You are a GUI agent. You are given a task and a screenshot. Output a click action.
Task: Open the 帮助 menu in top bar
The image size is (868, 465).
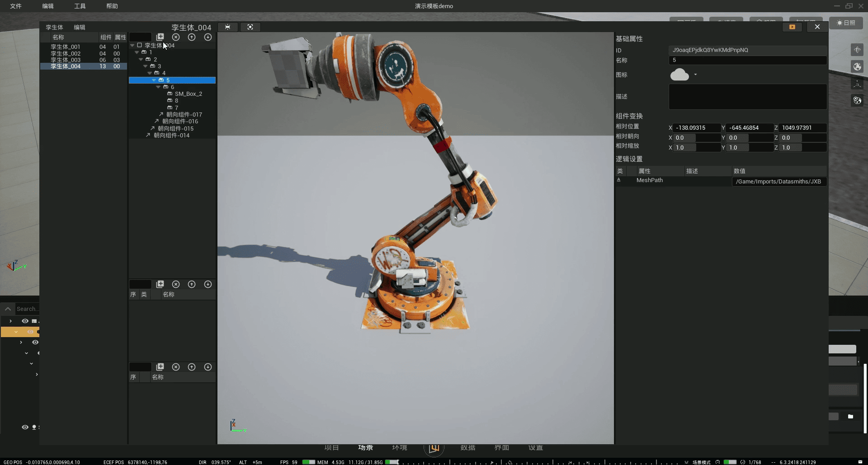click(112, 6)
